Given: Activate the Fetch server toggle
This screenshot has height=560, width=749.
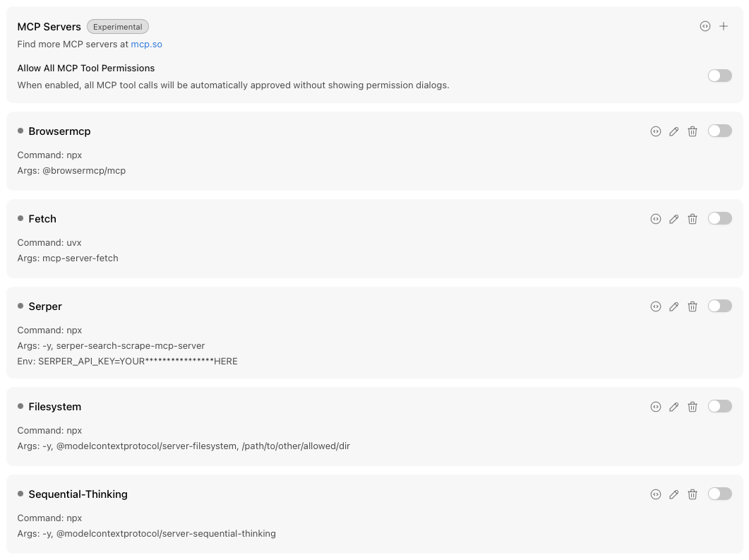Looking at the screenshot, I should (x=719, y=218).
